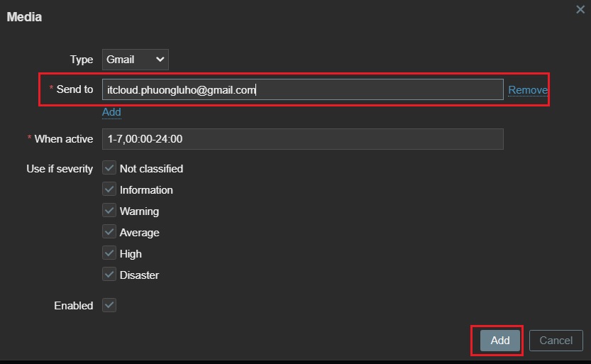Click the Use if severity label
Viewport: 591px width, 364px height.
(60, 169)
